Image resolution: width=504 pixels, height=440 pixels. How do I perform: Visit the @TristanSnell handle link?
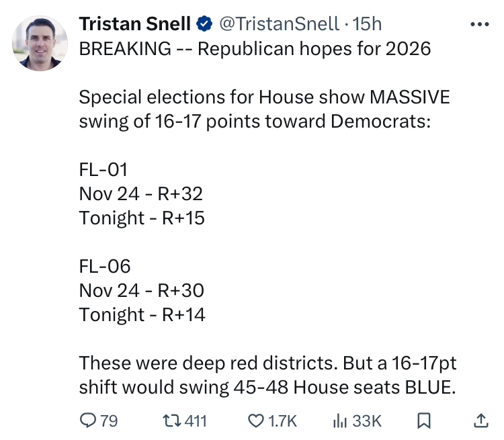click(x=279, y=24)
